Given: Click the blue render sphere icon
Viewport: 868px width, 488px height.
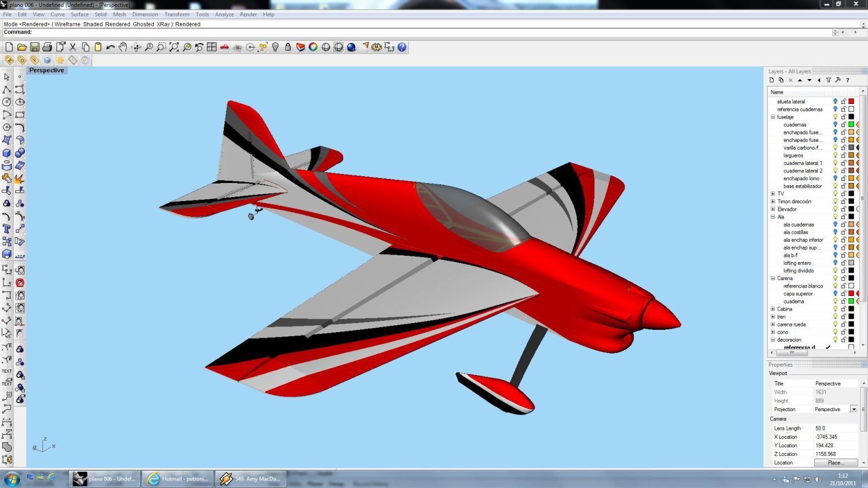Looking at the screenshot, I should click(x=351, y=47).
